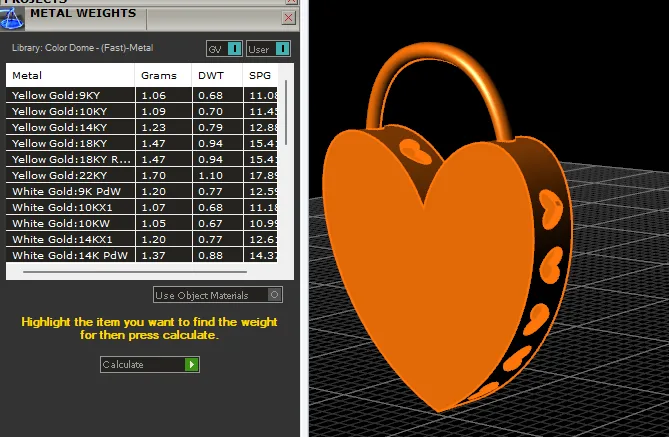669x437 pixels.
Task: Select the Yellow Gold:22KY row
Action: point(142,175)
